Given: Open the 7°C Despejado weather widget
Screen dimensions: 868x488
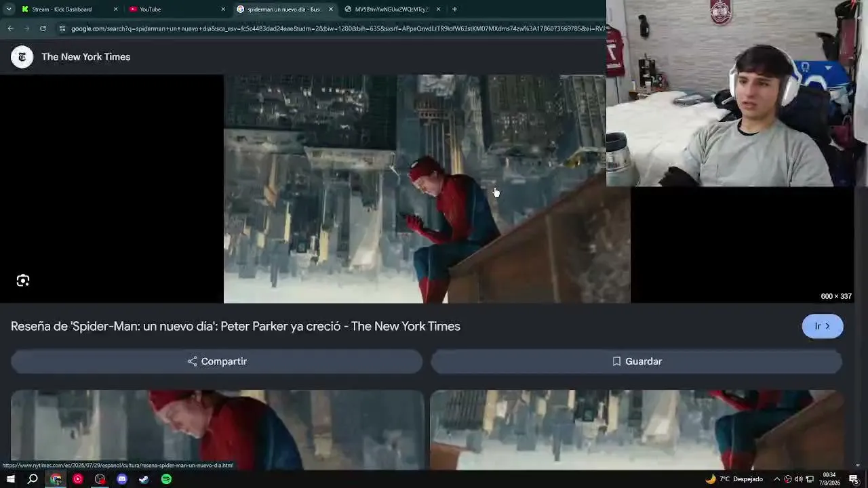Looking at the screenshot, I should click(734, 479).
